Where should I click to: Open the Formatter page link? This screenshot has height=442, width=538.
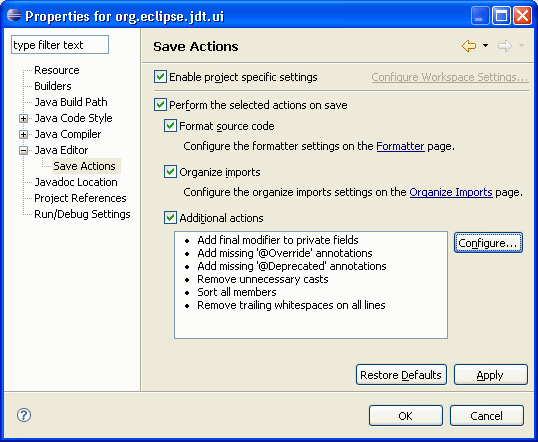click(x=400, y=146)
